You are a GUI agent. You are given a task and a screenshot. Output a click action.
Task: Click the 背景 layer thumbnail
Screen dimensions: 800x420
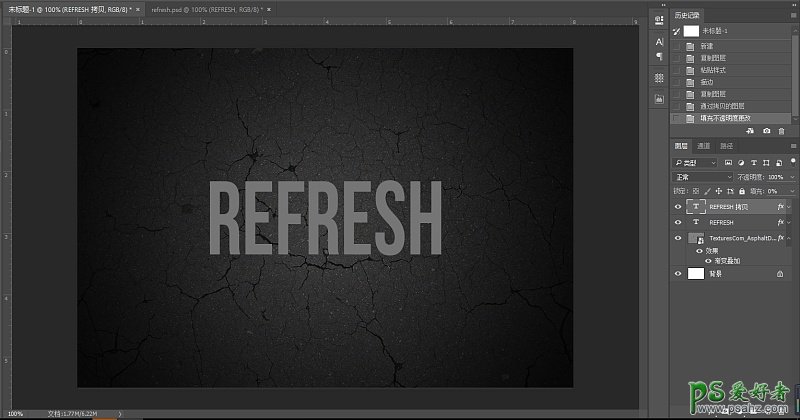tap(696, 273)
